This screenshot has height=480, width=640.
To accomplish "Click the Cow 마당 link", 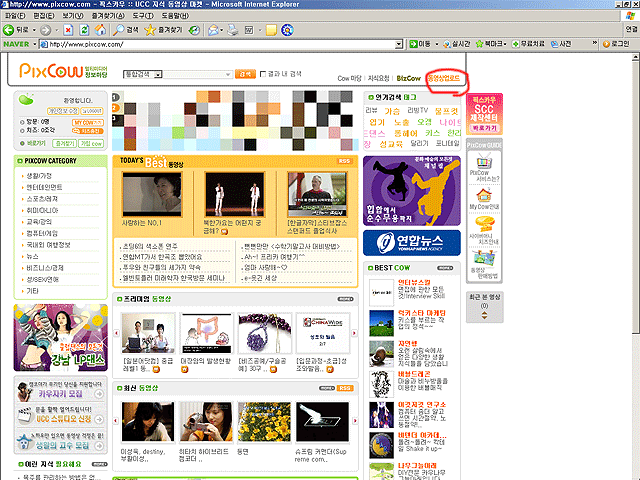I will point(349,78).
